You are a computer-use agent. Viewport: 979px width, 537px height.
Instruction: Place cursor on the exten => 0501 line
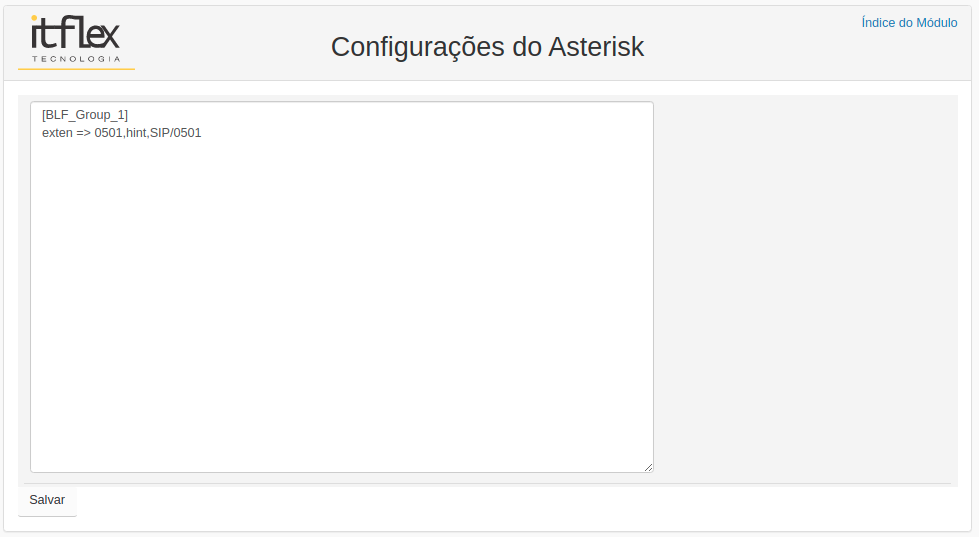[x=122, y=132]
